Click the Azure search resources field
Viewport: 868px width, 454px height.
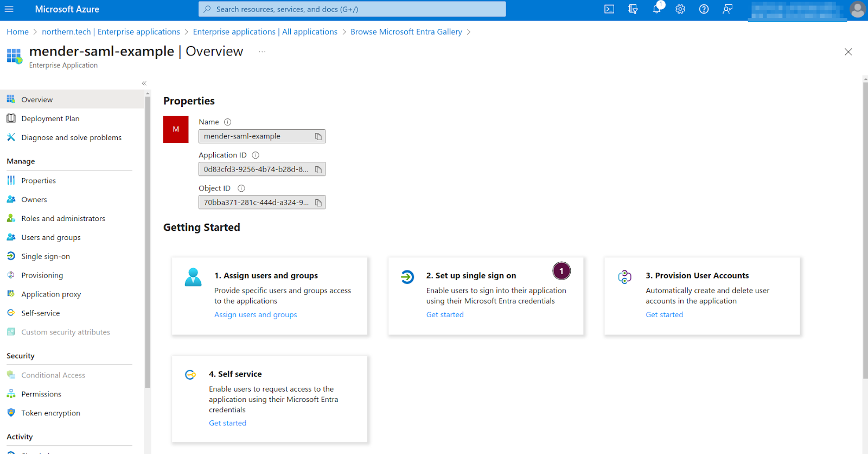click(353, 9)
